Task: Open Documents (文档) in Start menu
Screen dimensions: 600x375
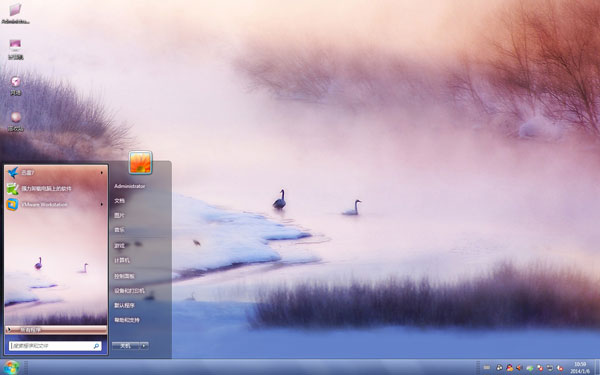Action: point(119,201)
